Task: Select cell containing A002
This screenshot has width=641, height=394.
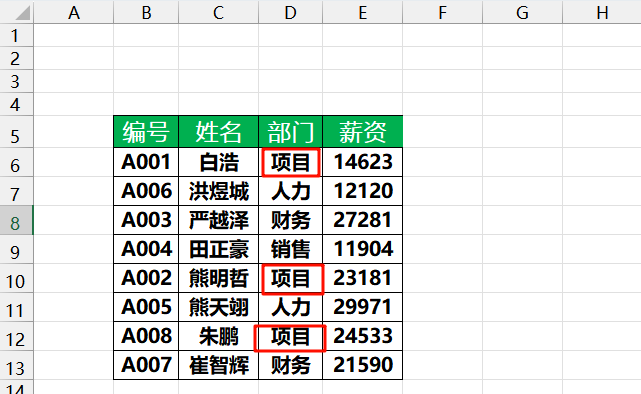Action: 146,278
